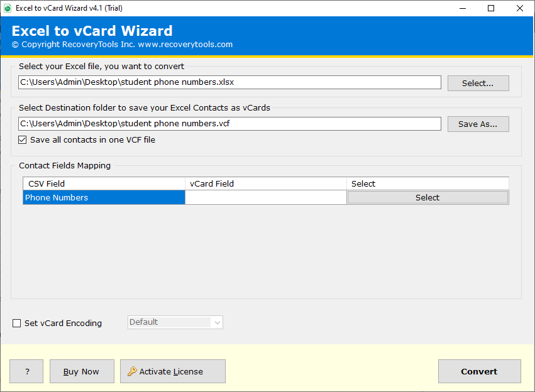
Task: Click the Select column header
Action: (427, 183)
